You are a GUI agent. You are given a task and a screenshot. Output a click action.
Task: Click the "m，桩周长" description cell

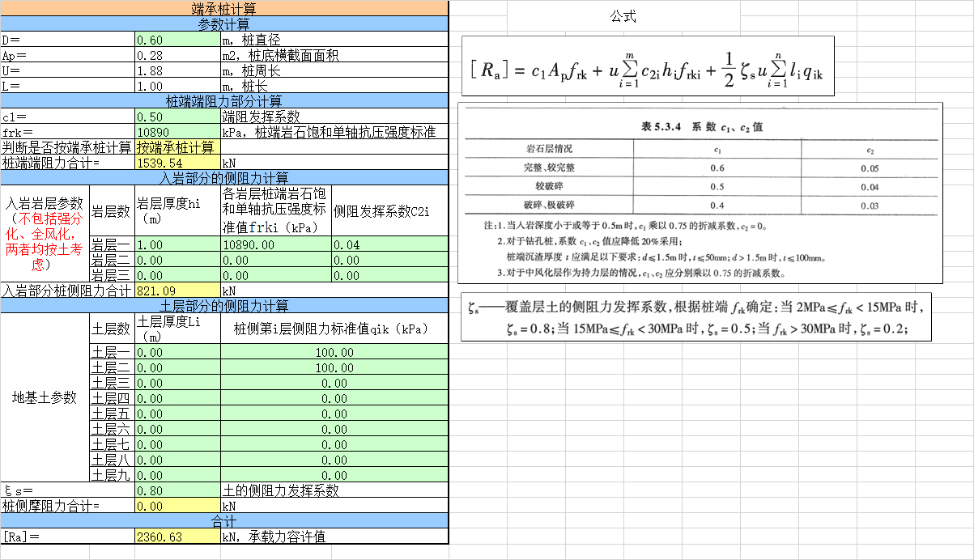(334, 70)
